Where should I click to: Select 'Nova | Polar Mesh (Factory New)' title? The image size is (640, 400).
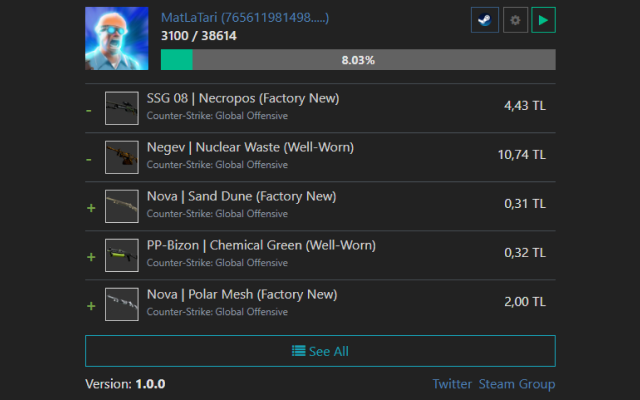tap(242, 294)
